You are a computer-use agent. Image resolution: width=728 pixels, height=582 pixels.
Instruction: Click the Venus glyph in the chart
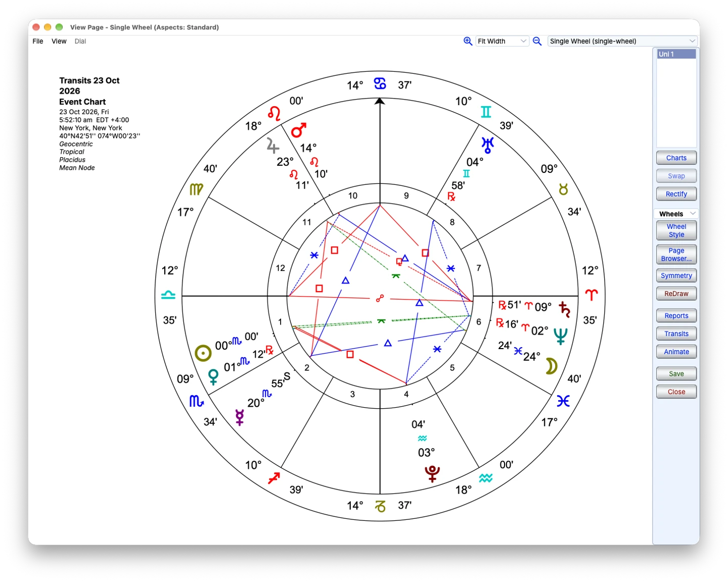click(213, 377)
